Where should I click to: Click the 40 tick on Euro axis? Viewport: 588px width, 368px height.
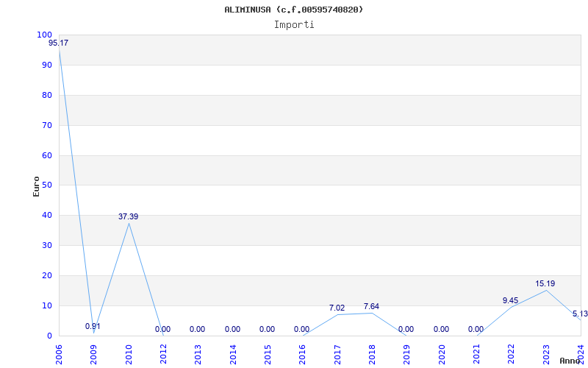(x=47, y=215)
